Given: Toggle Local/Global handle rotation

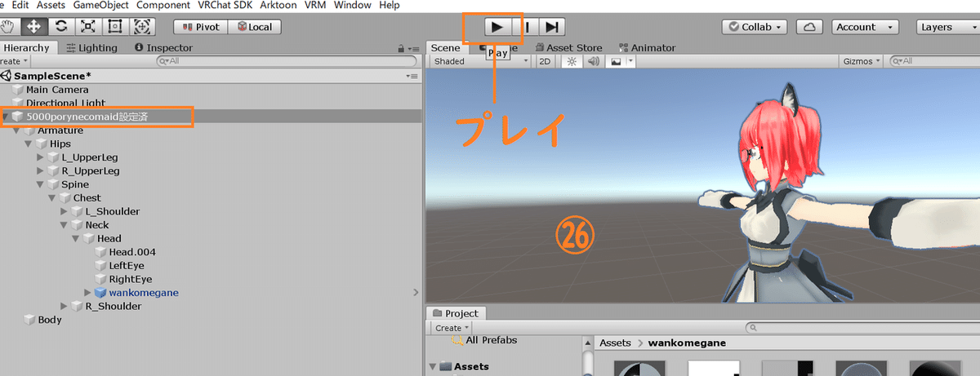Looking at the screenshot, I should (254, 27).
